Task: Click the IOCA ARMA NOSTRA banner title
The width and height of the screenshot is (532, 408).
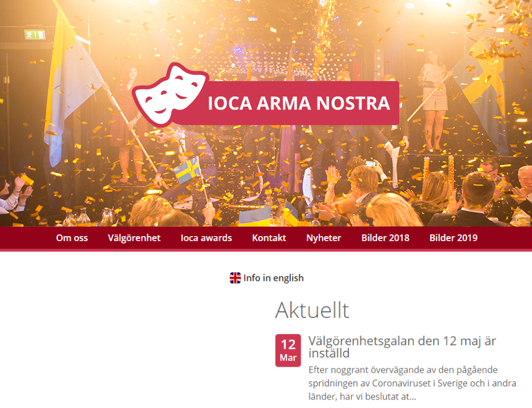Action: (298, 103)
